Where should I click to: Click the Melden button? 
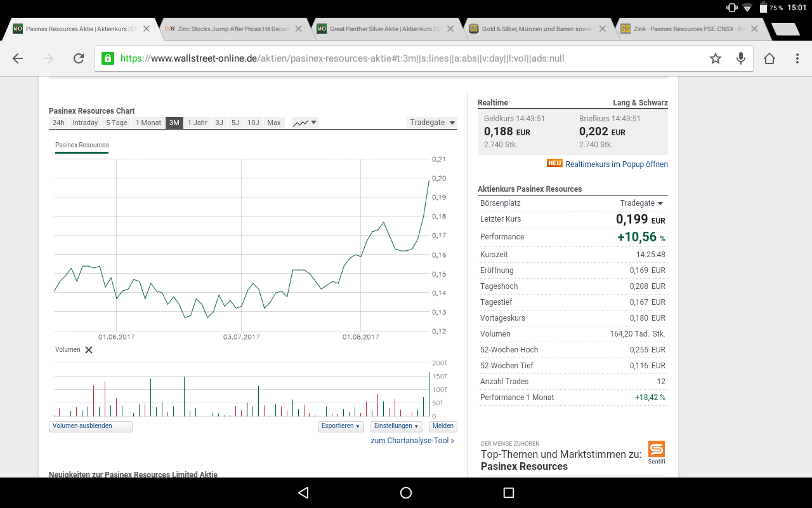pos(443,426)
